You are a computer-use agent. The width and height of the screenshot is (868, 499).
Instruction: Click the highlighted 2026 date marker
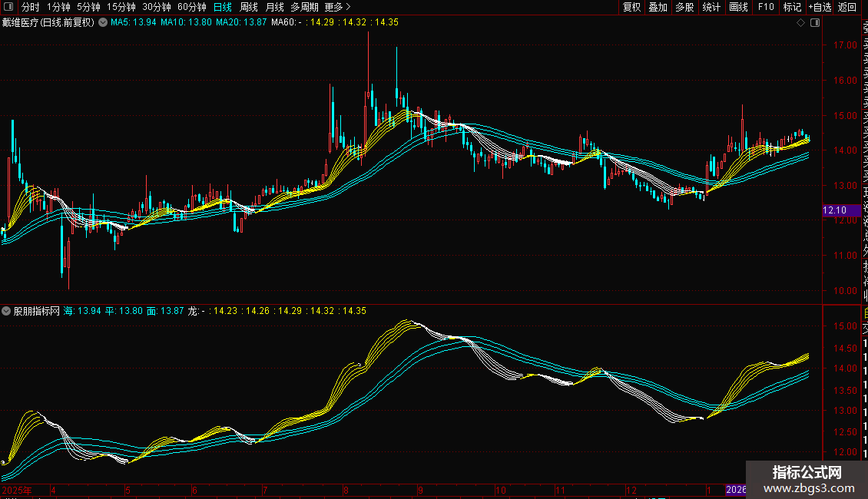tap(736, 490)
